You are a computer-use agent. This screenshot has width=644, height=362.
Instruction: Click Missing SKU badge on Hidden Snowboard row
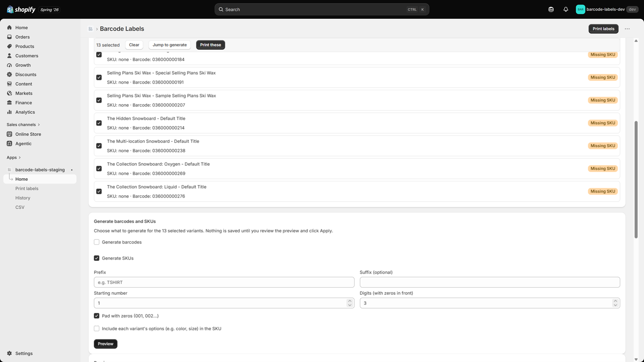coord(603,123)
